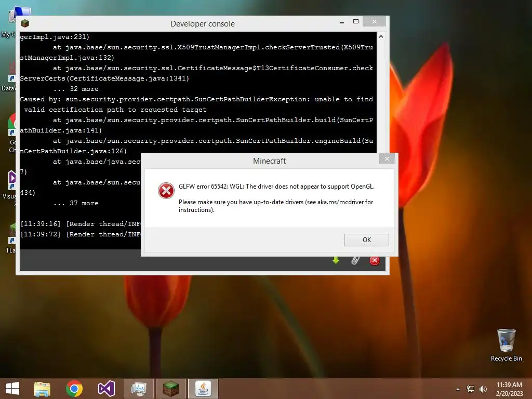This screenshot has height=399, width=532.
Task: Minimize the Developer console window
Action: 342,22
